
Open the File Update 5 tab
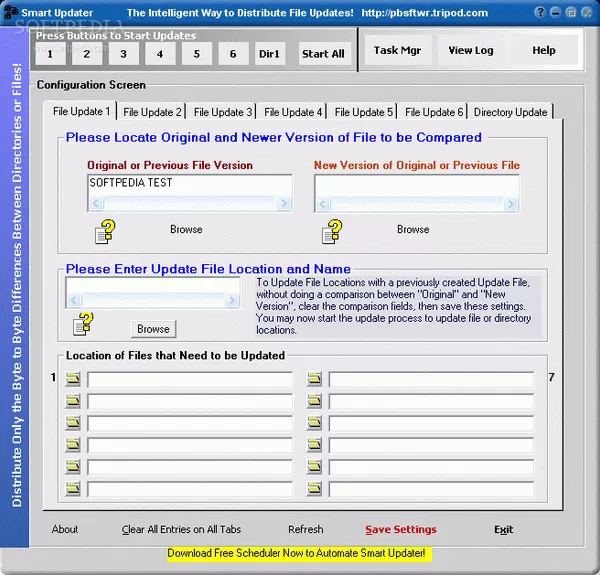[363, 112]
